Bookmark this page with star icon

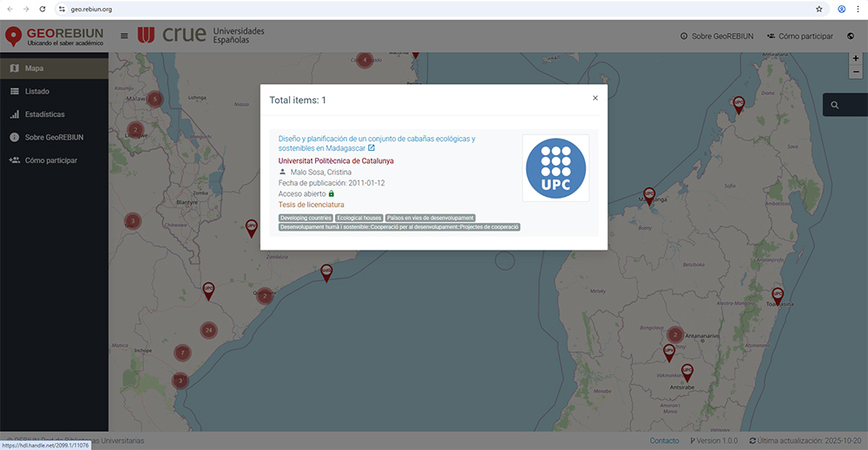point(819,9)
